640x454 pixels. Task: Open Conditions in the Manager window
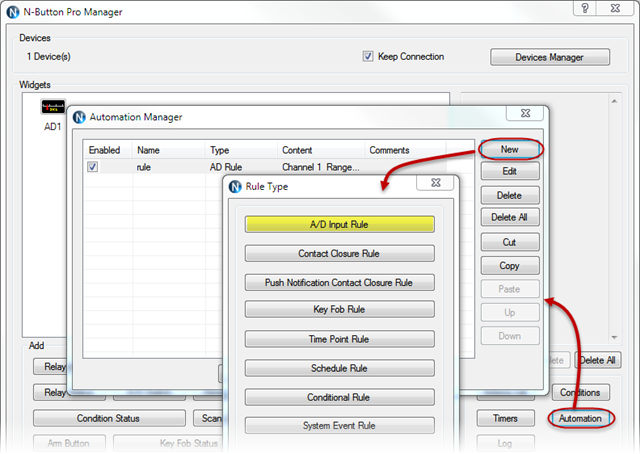click(581, 392)
